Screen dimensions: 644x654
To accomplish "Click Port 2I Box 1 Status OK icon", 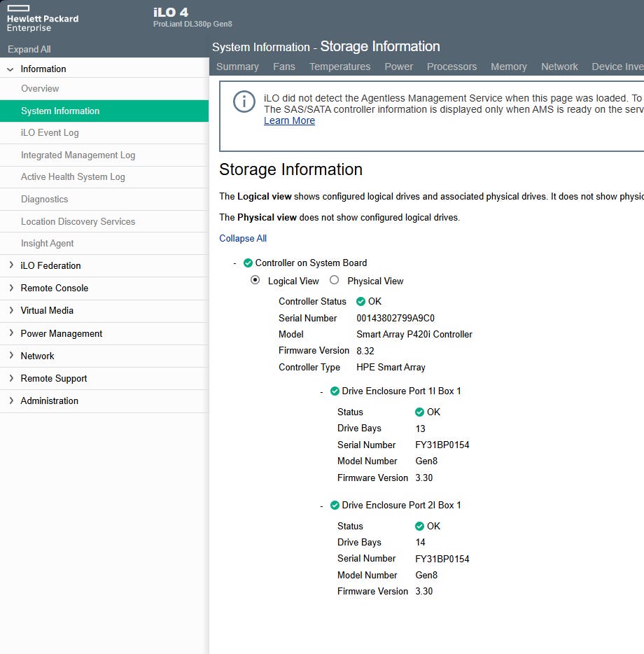I will tap(419, 527).
